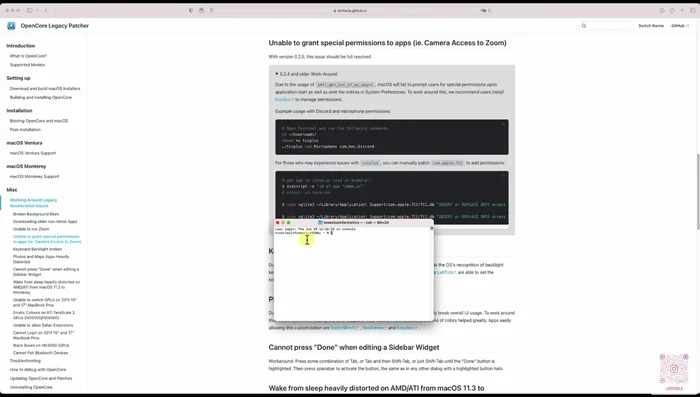700x397 pixels.
Task: Jump to Unable to run Zoom section
Action: [x=31, y=229]
